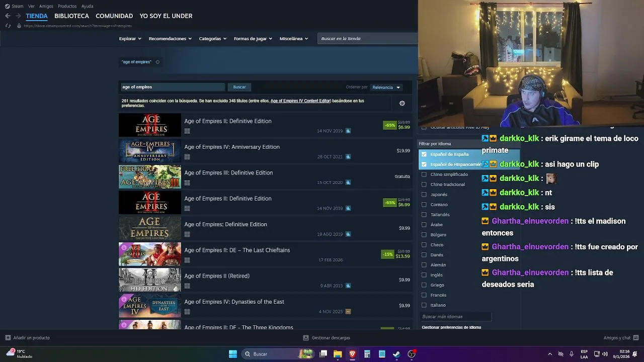The width and height of the screenshot is (644, 362).
Task: Check Japonés language filter
Action: tap(424, 195)
